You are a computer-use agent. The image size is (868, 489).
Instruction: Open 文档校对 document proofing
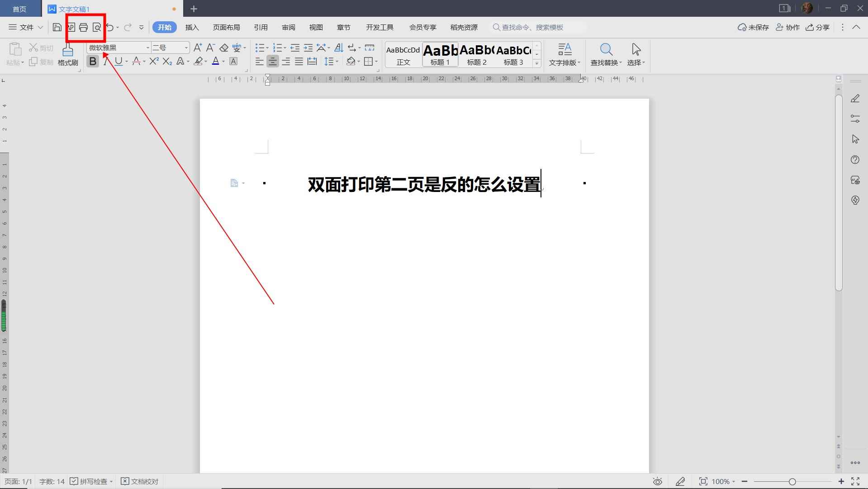pos(140,481)
